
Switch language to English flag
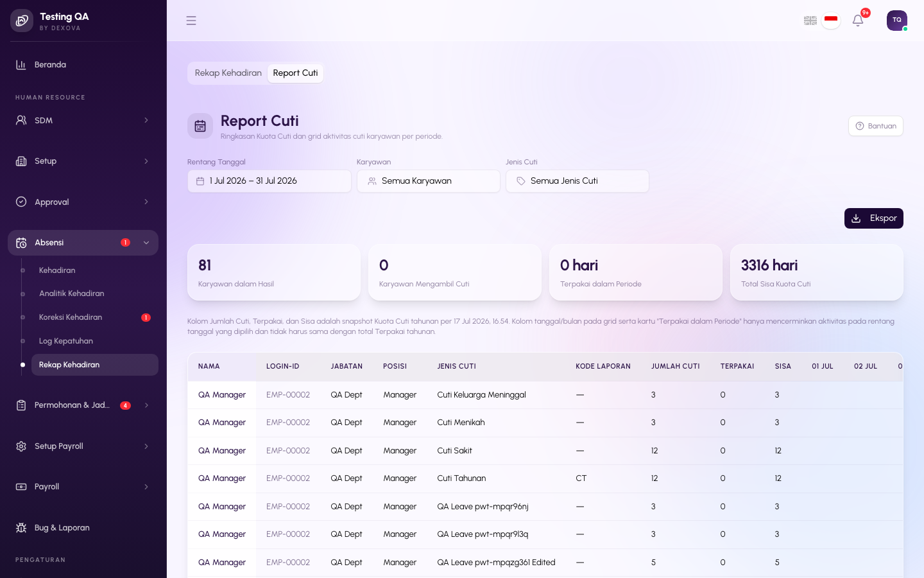point(810,21)
